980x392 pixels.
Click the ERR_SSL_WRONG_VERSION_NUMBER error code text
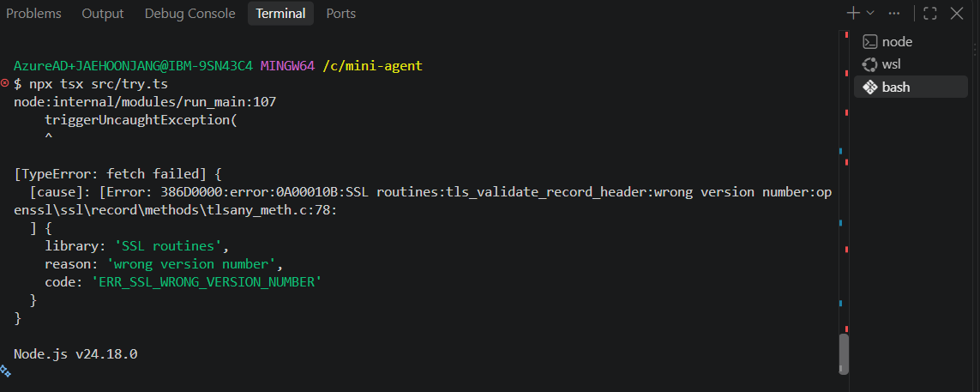click(207, 282)
